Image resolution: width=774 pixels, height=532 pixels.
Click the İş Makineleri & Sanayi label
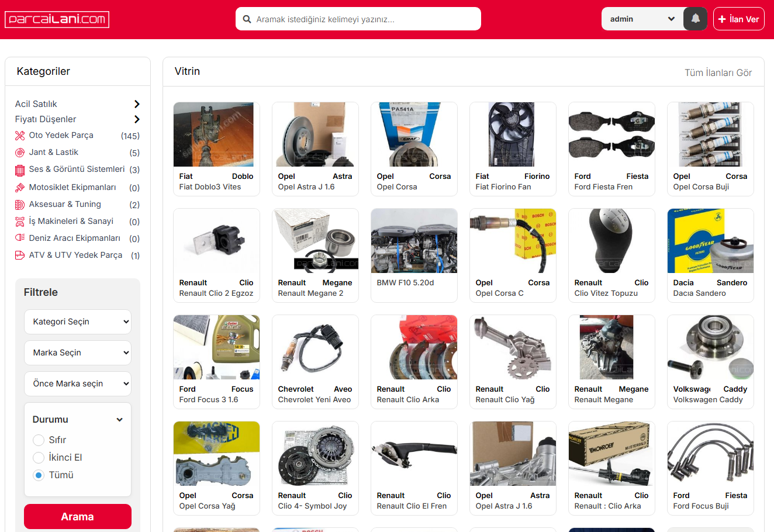[71, 221]
